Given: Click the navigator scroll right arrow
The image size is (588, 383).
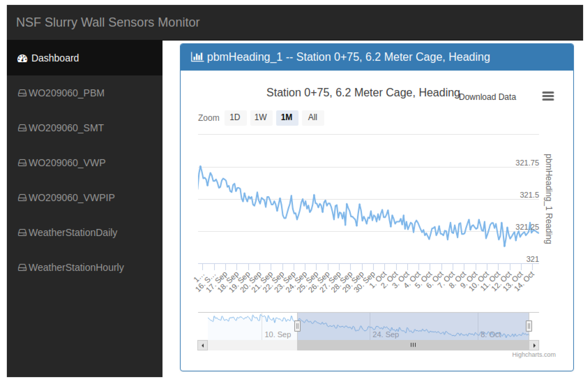Looking at the screenshot, I should click(534, 345).
